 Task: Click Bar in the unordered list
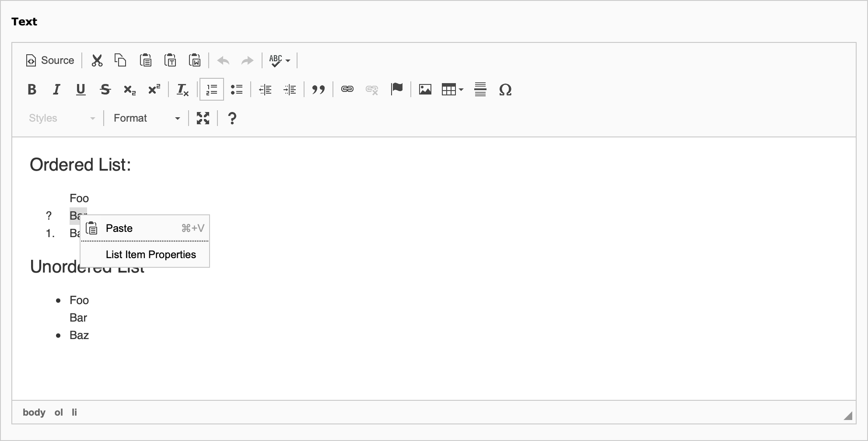(78, 318)
